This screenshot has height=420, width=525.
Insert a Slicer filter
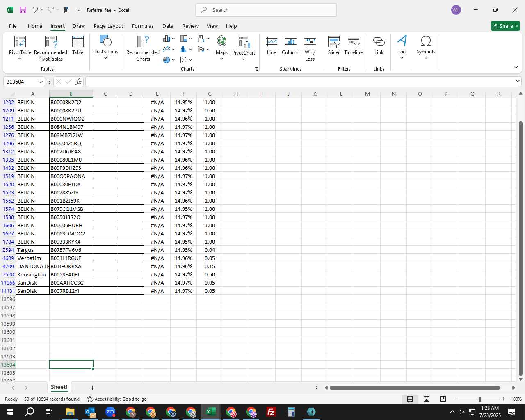[x=334, y=45]
